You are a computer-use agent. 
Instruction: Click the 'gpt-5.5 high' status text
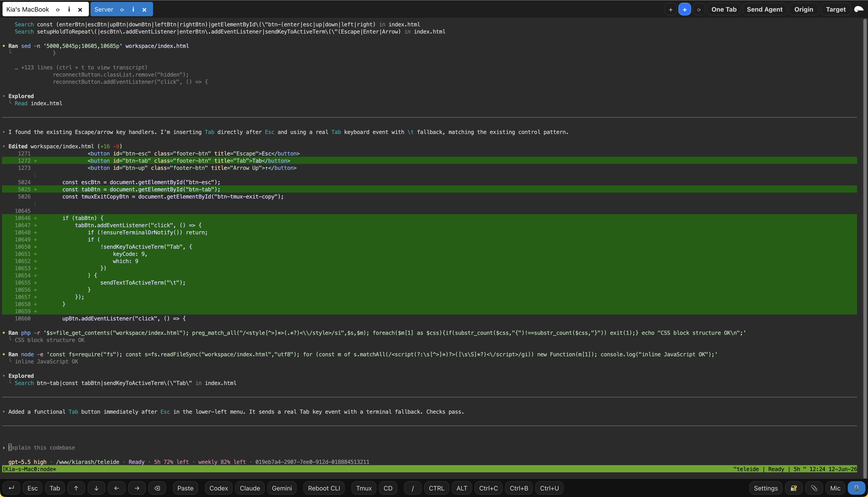[27, 462]
